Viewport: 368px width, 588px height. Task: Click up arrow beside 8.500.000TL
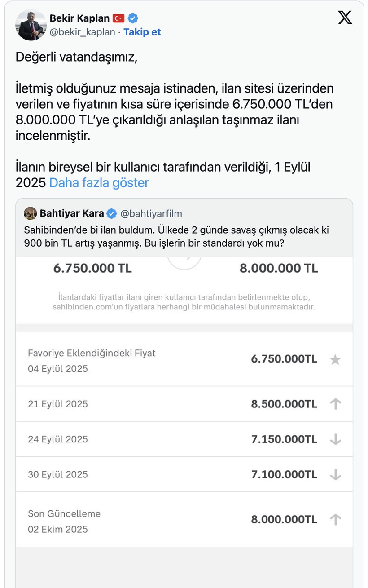[335, 404]
